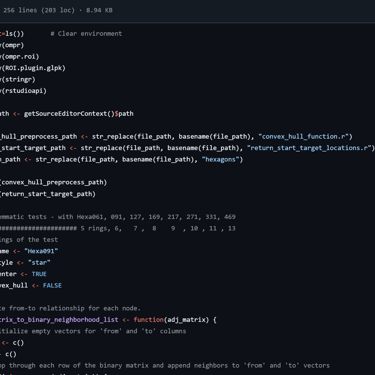The width and height of the screenshot is (375, 375).
Task: Click the 'from-to relationship for each node' comment
Action: coord(70,308)
